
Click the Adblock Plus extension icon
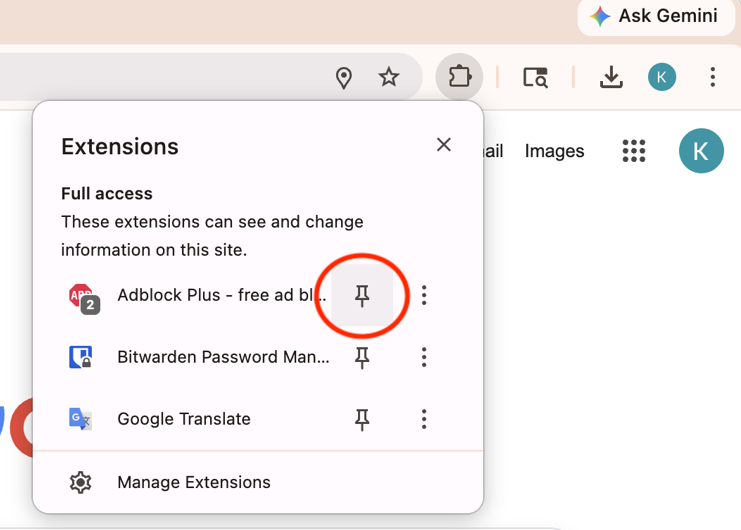[81, 296]
